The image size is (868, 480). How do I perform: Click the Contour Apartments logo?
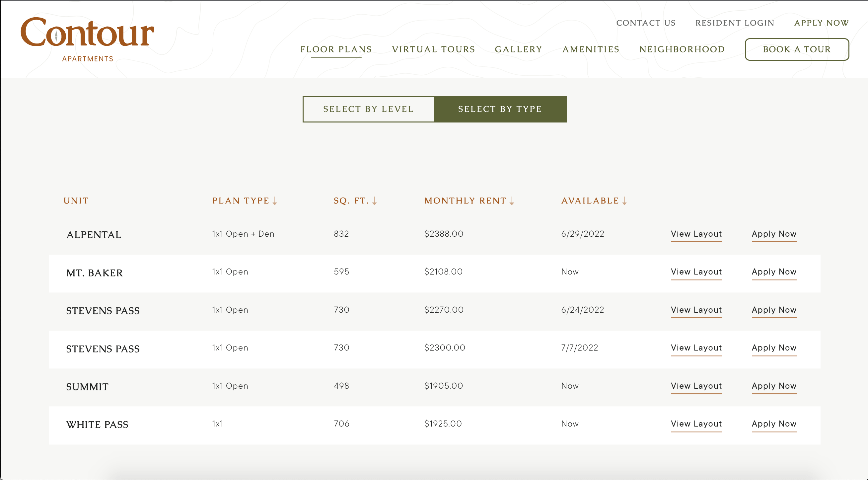point(87,39)
